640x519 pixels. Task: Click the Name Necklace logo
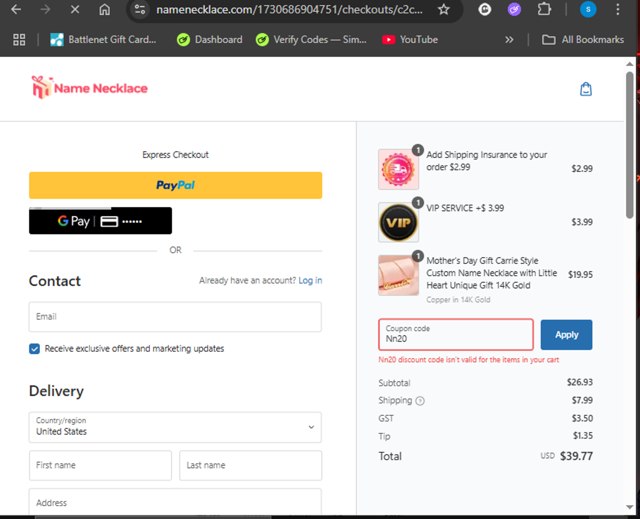89,87
